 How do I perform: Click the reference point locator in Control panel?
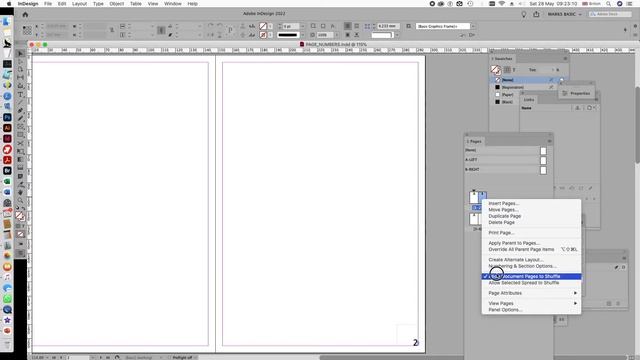pos(27,30)
